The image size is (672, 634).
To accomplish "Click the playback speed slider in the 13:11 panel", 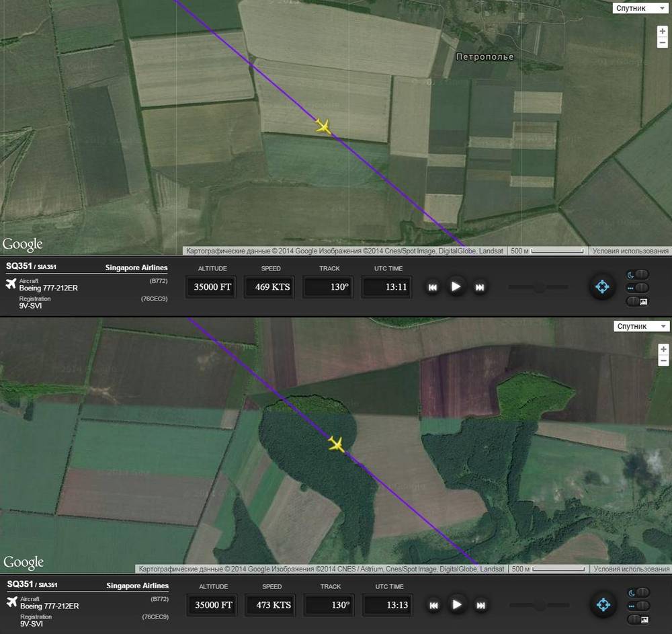I will (x=538, y=287).
